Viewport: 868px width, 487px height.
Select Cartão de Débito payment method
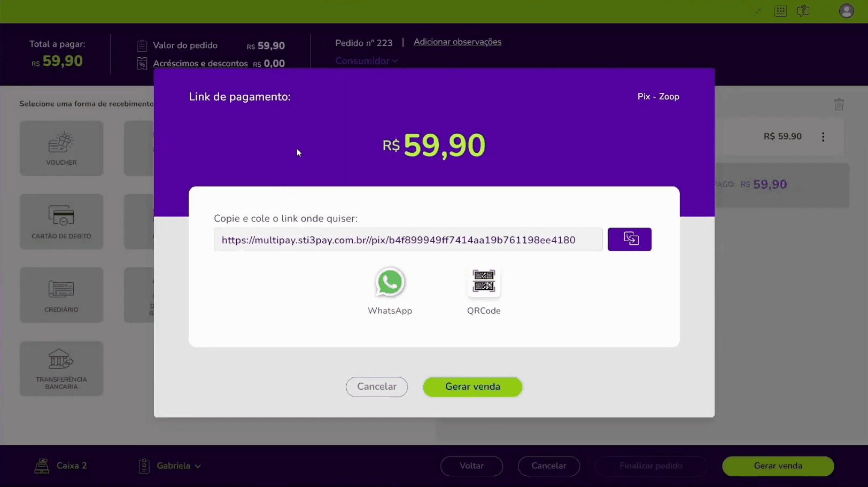coord(61,221)
